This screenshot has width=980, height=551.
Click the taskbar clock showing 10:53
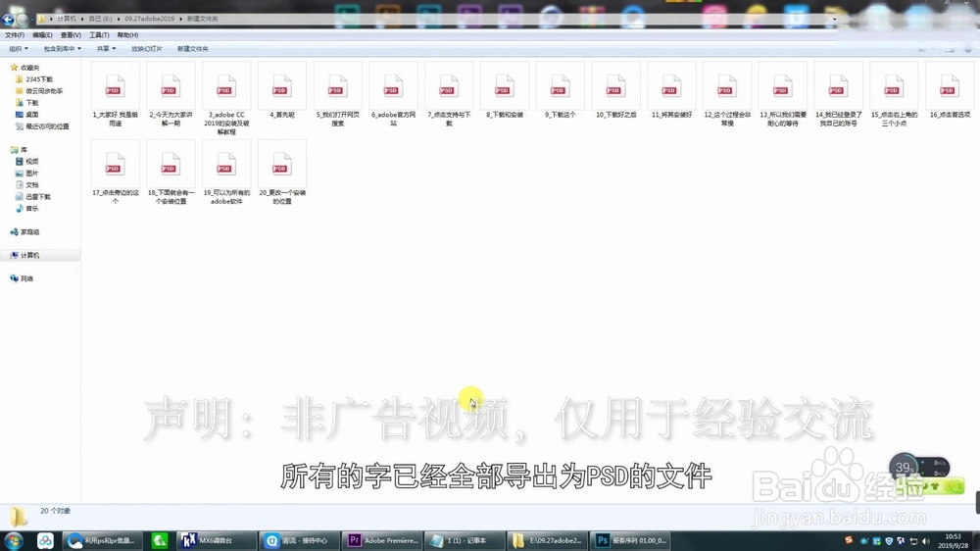pyautogui.click(x=954, y=541)
